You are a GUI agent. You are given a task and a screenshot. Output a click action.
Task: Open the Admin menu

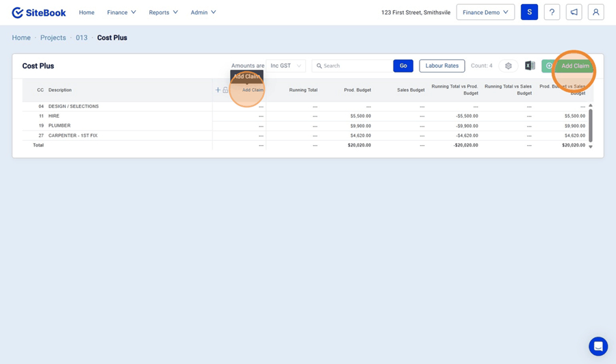coord(203,12)
